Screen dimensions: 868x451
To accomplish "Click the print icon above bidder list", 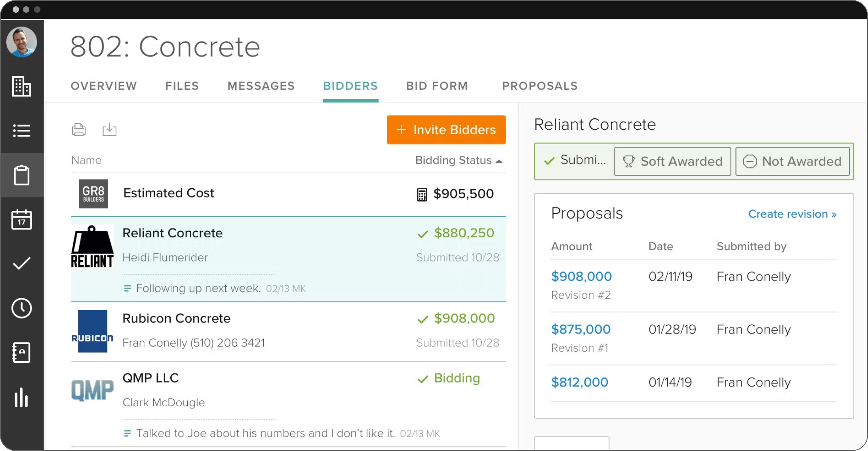I will [x=79, y=129].
